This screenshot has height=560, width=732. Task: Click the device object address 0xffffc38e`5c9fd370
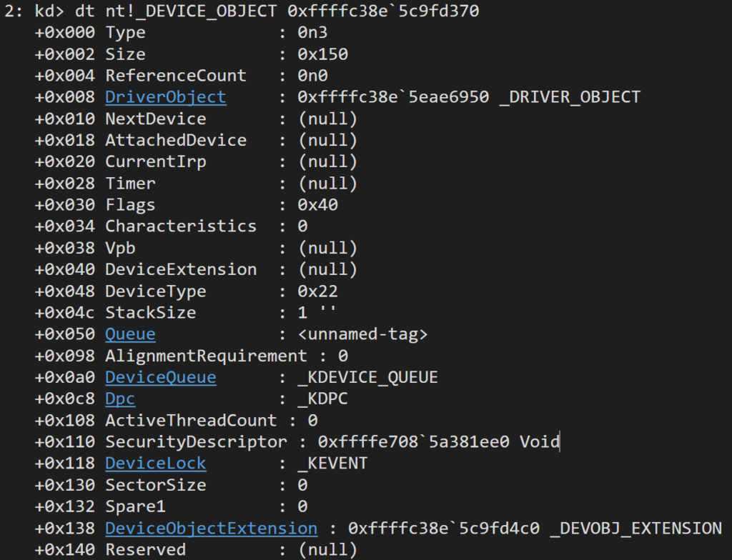pyautogui.click(x=383, y=11)
